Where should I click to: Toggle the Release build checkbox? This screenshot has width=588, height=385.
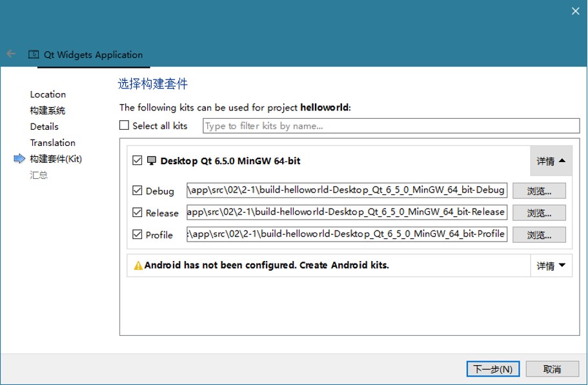point(137,213)
